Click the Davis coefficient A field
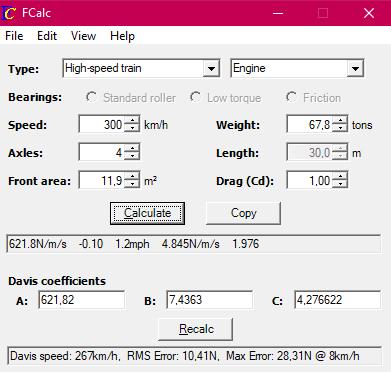This screenshot has height=372, width=391. click(x=82, y=300)
